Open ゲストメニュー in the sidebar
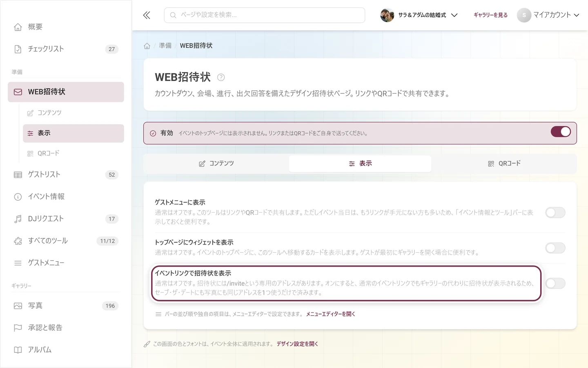588x368 pixels. click(66, 263)
